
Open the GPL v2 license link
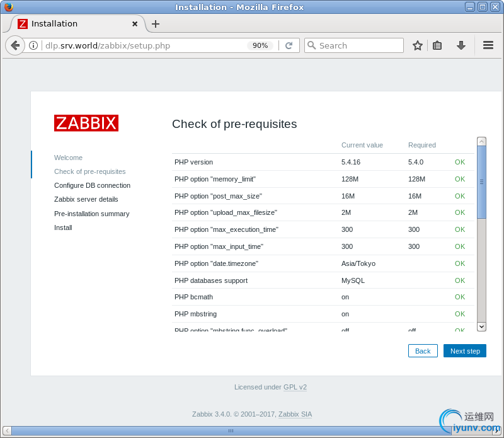click(295, 387)
